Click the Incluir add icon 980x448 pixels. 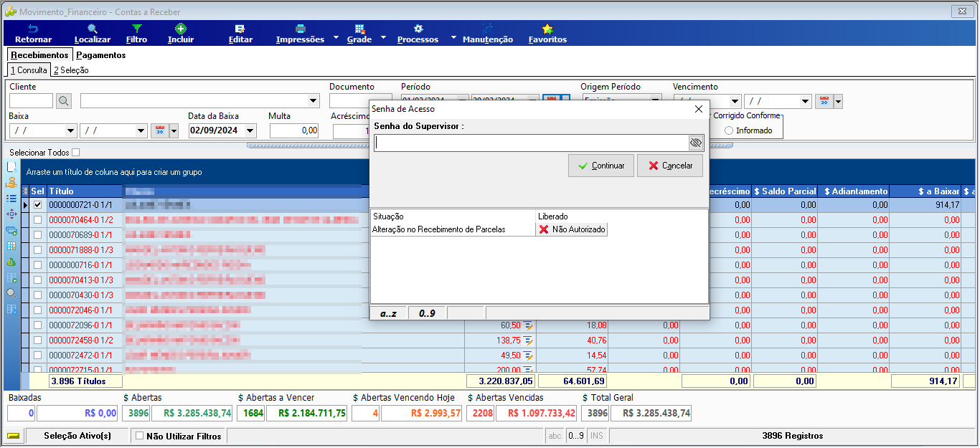[x=181, y=29]
